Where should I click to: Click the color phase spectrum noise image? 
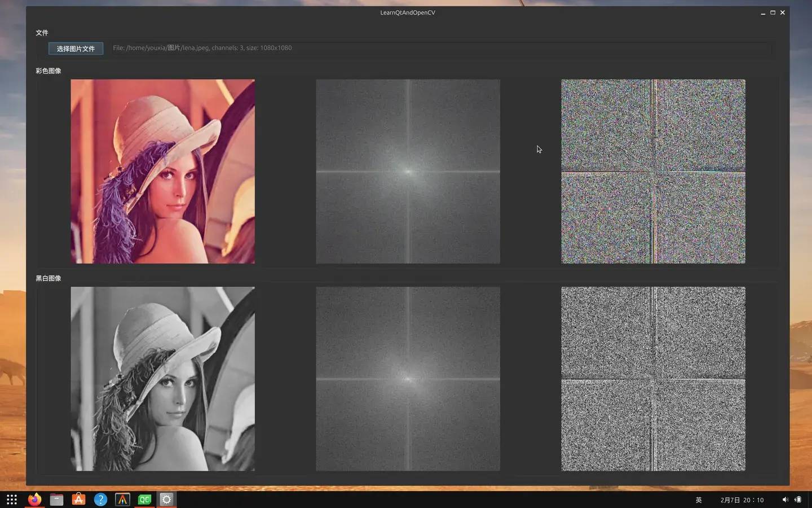pyautogui.click(x=653, y=171)
